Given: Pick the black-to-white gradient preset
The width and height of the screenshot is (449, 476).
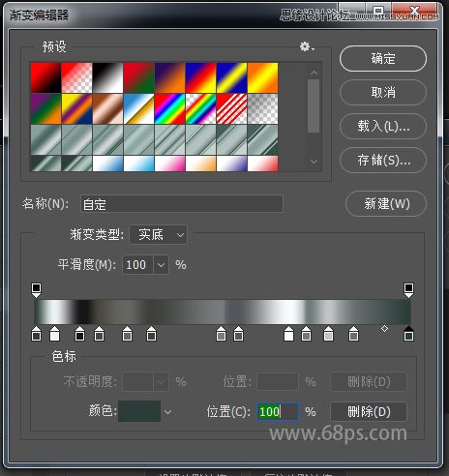Looking at the screenshot, I should pos(107,77).
